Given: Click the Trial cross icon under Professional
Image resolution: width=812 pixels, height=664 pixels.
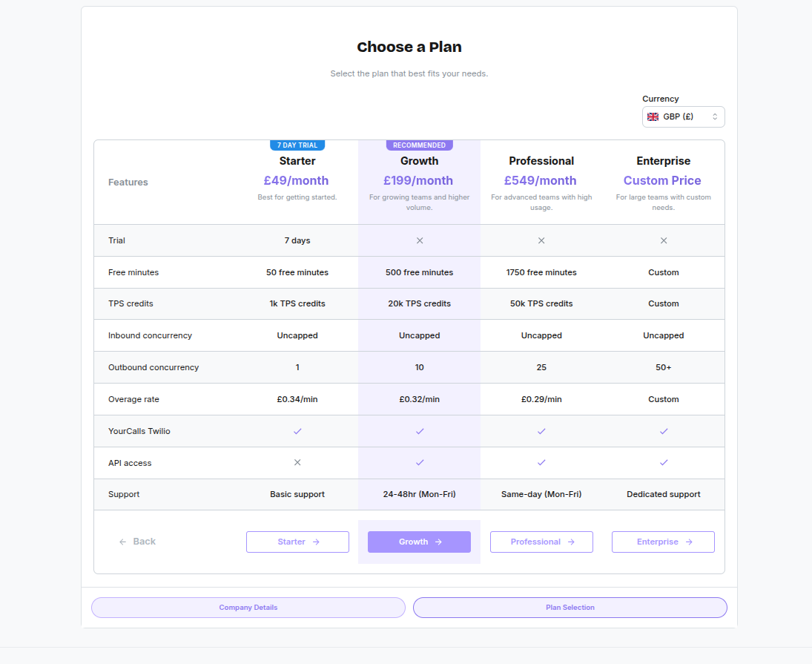Looking at the screenshot, I should tap(541, 240).
